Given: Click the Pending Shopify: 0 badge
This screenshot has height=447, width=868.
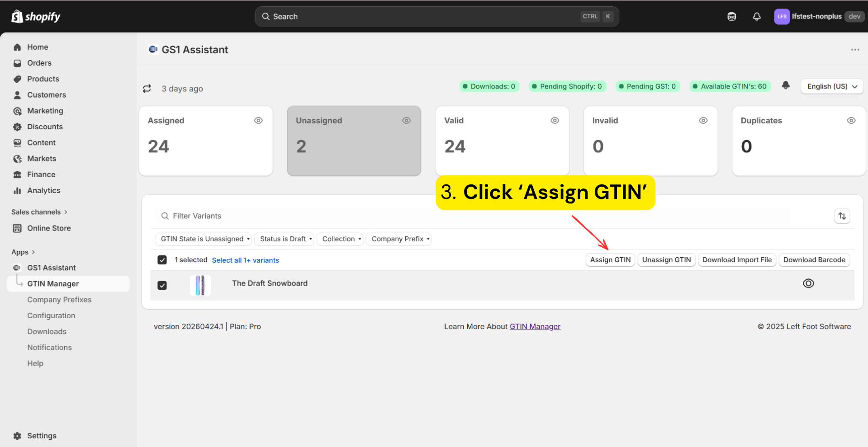Looking at the screenshot, I should click(x=567, y=86).
